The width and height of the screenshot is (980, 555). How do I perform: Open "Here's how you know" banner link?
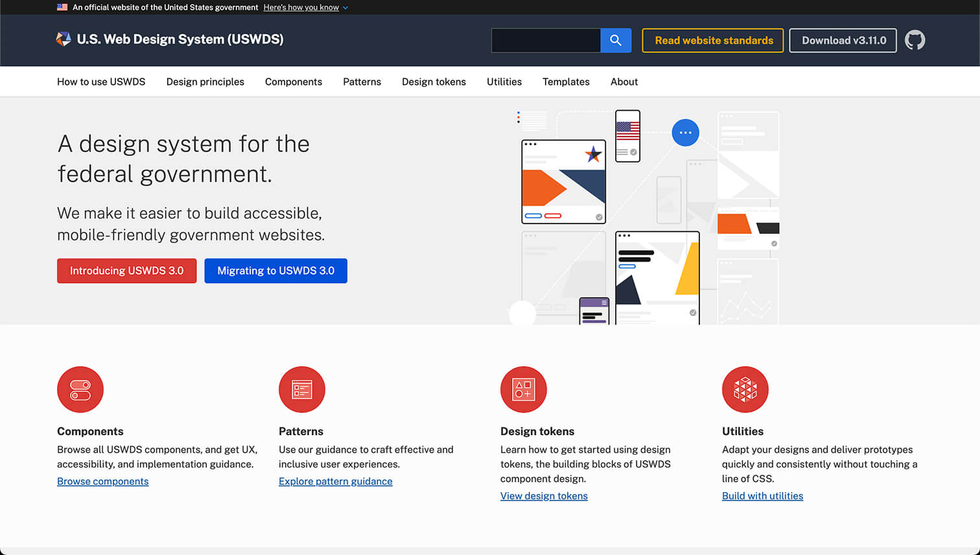pyautogui.click(x=301, y=7)
